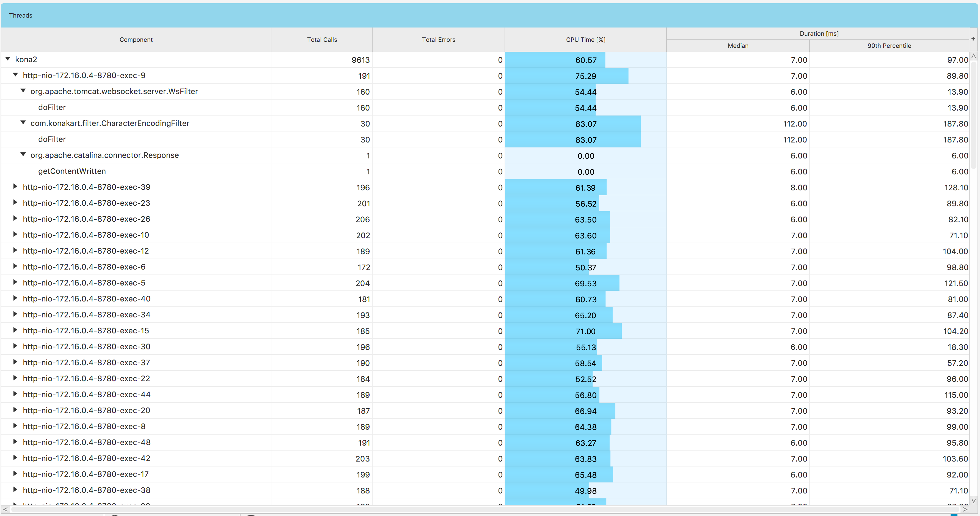Image resolution: width=980 pixels, height=516 pixels.
Task: Collapse org.apache.tomcat.websocket.server.WsFilter node
Action: tap(23, 91)
